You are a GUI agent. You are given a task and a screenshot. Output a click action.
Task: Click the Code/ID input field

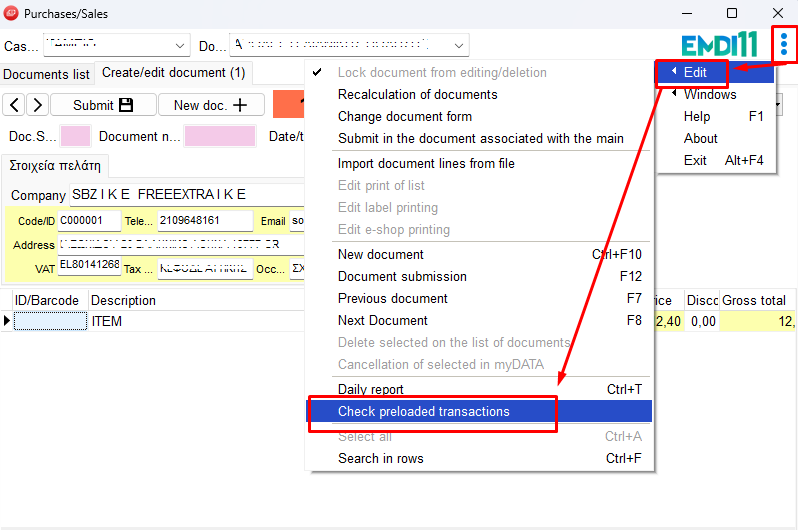pyautogui.click(x=88, y=221)
